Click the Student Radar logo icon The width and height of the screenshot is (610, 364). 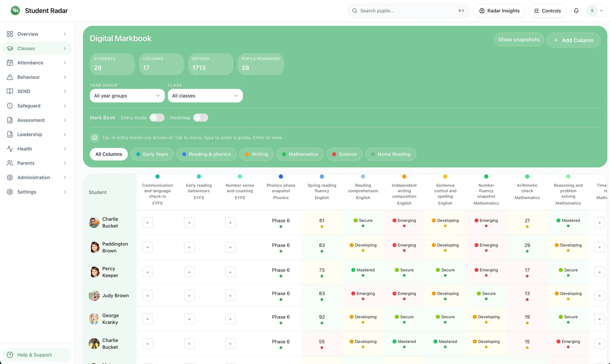pyautogui.click(x=15, y=10)
